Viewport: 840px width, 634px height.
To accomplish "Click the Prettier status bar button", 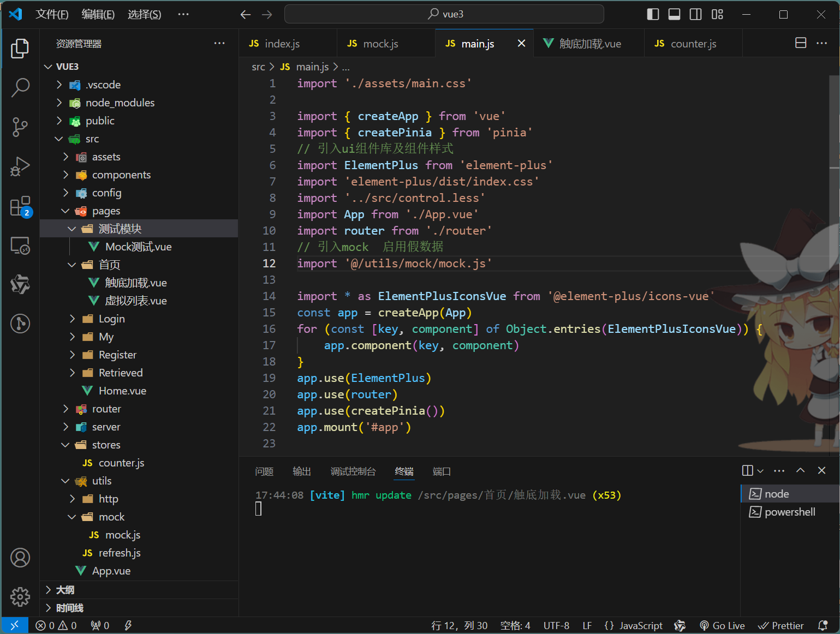I will pos(781,625).
